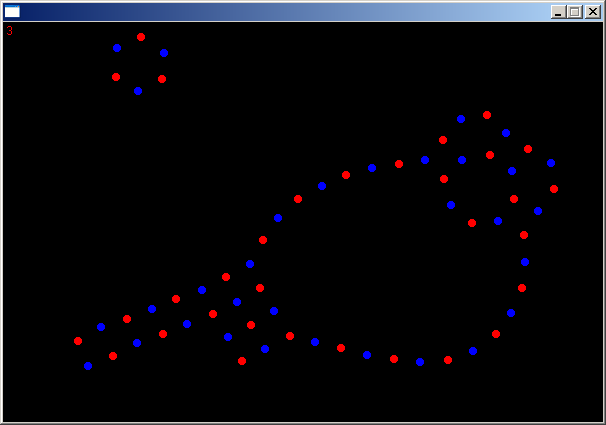The image size is (606, 425).
Task: Select lowest blue dot on the bottom curve
Action: [420, 362]
